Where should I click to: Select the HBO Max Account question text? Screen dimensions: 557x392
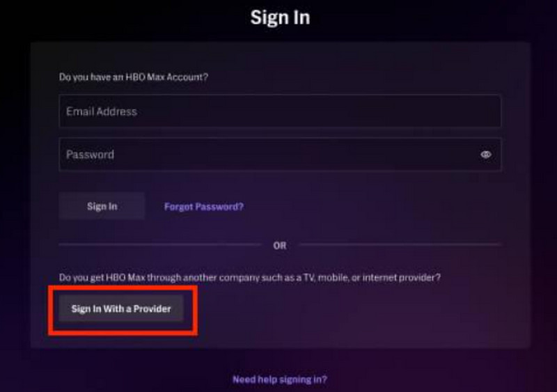click(134, 77)
